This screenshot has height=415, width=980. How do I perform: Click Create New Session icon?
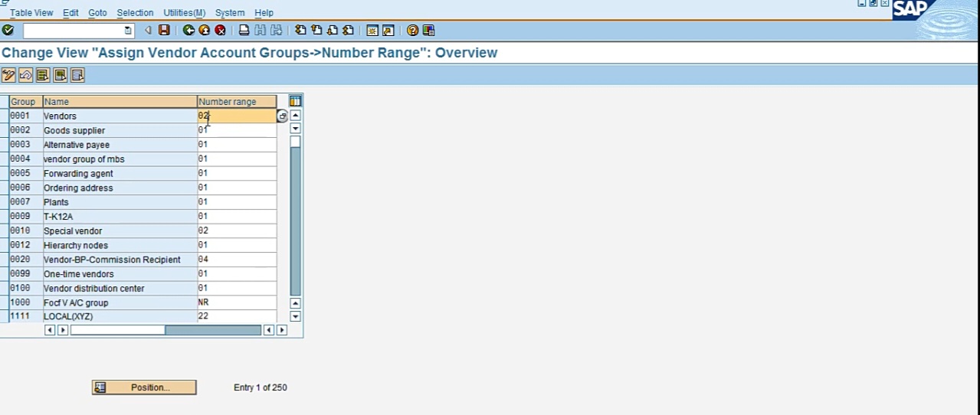372,31
